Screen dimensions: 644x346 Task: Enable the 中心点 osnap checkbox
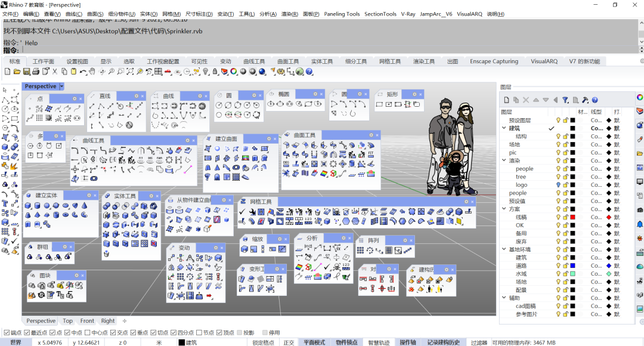point(88,332)
